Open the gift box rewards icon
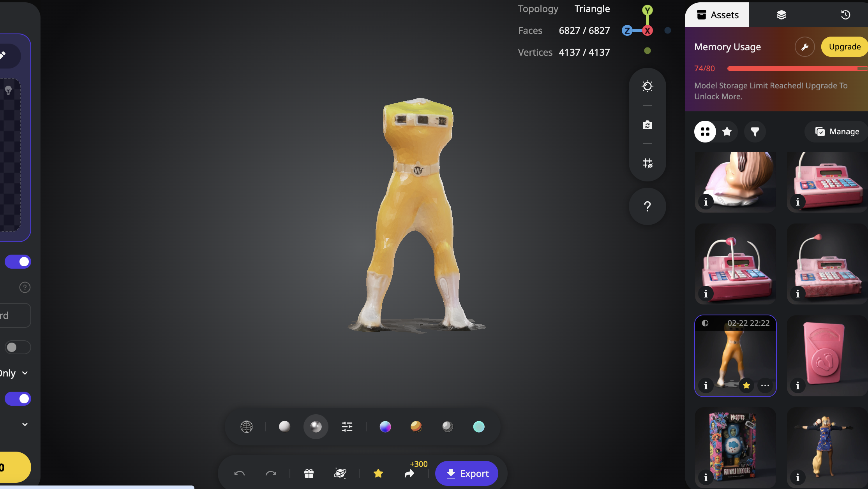The width and height of the screenshot is (868, 489). tap(309, 473)
